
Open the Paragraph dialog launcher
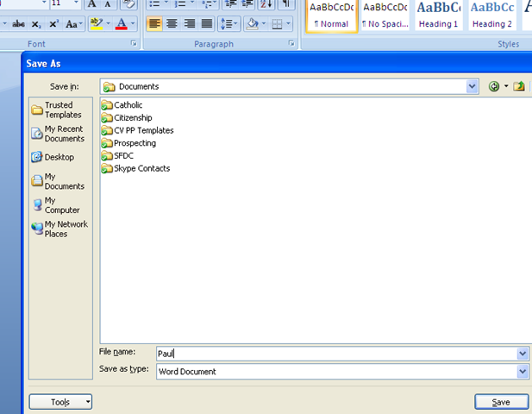click(x=291, y=43)
